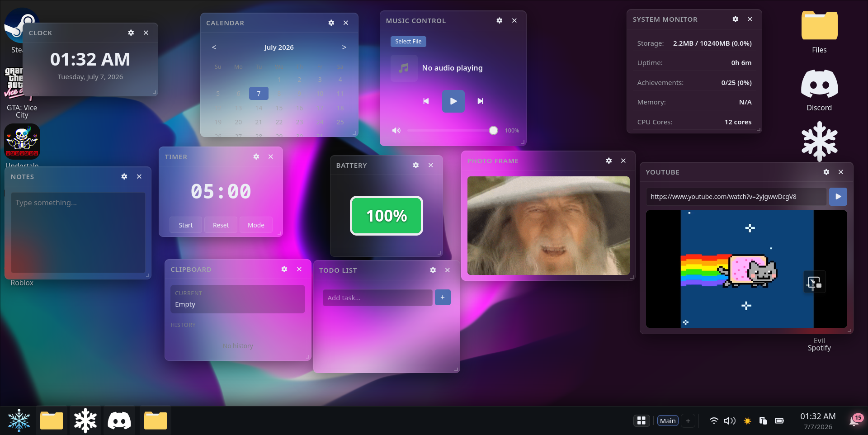Image resolution: width=868 pixels, height=435 pixels.
Task: Skip to next track in Music Control
Action: [x=480, y=101]
